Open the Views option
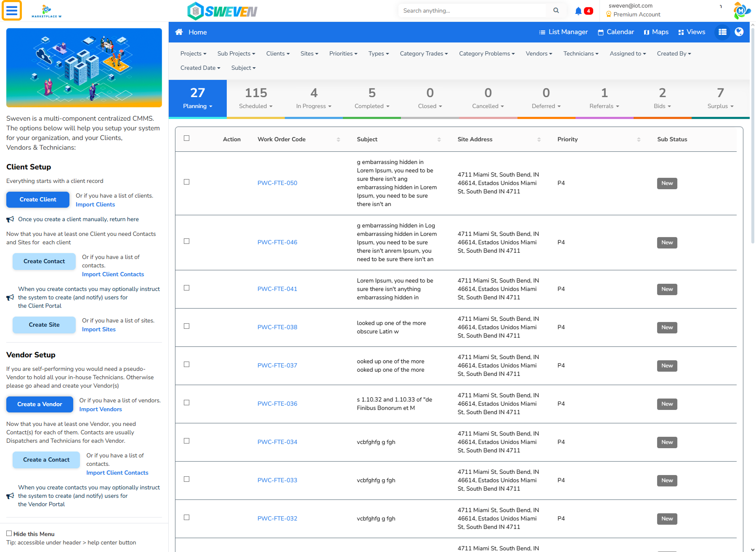756x552 pixels. pos(692,32)
